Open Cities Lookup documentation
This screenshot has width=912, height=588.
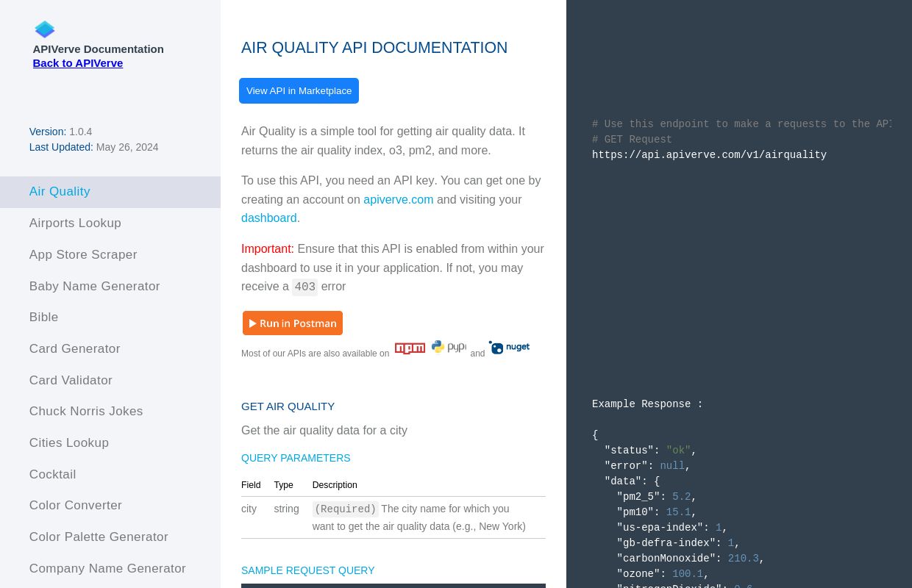(x=110, y=443)
